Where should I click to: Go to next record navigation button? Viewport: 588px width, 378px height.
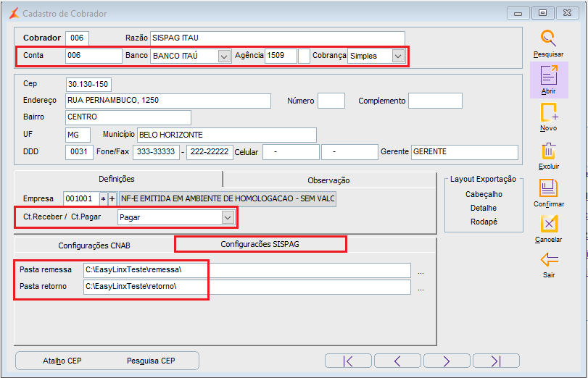pyautogui.click(x=447, y=361)
